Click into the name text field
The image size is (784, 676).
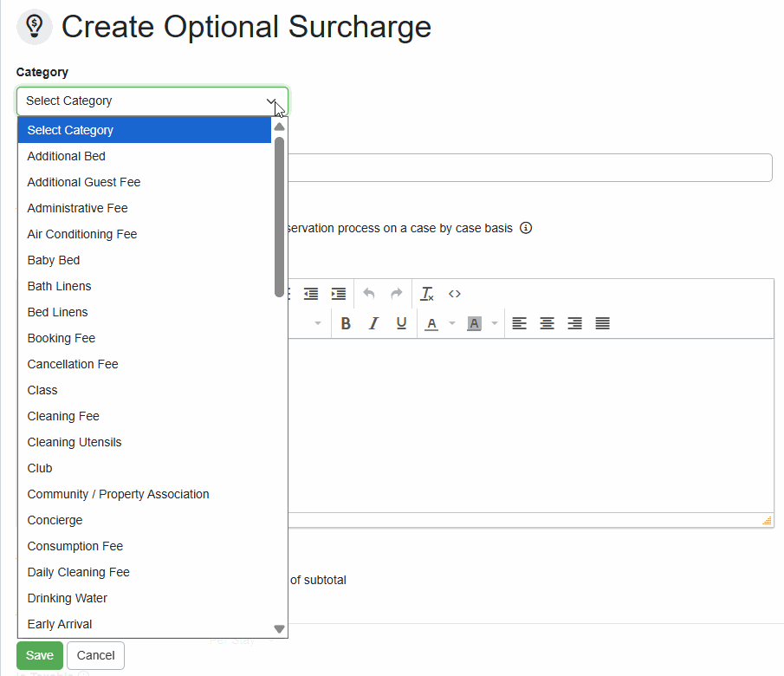click(x=530, y=167)
